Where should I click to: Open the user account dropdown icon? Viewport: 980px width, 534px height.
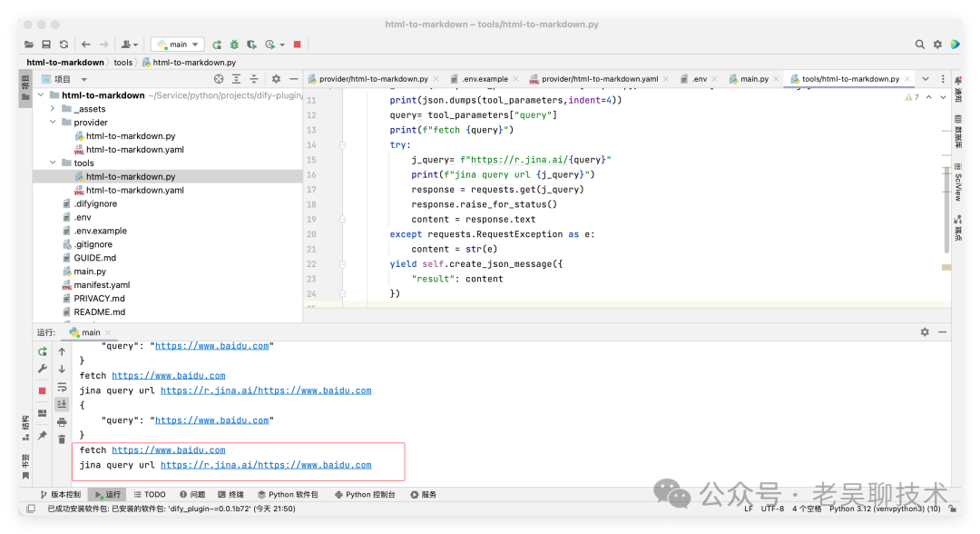[130, 44]
